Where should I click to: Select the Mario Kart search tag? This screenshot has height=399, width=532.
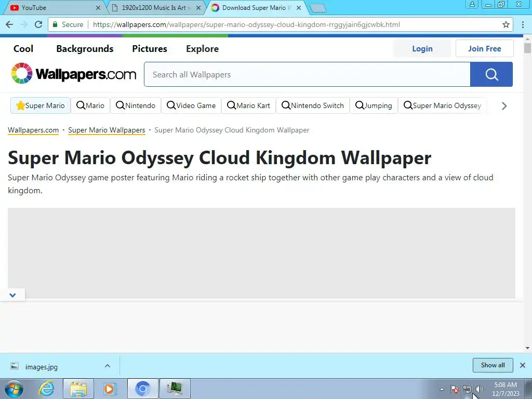(248, 105)
